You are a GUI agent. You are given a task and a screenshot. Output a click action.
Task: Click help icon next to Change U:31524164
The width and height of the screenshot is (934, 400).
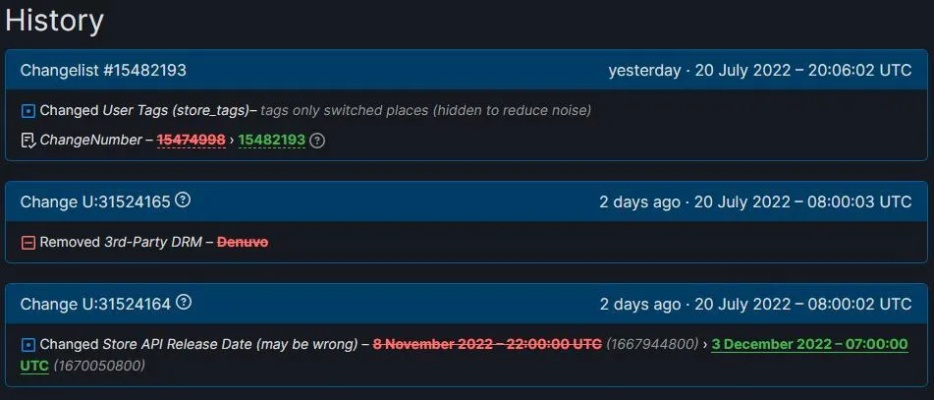(183, 302)
